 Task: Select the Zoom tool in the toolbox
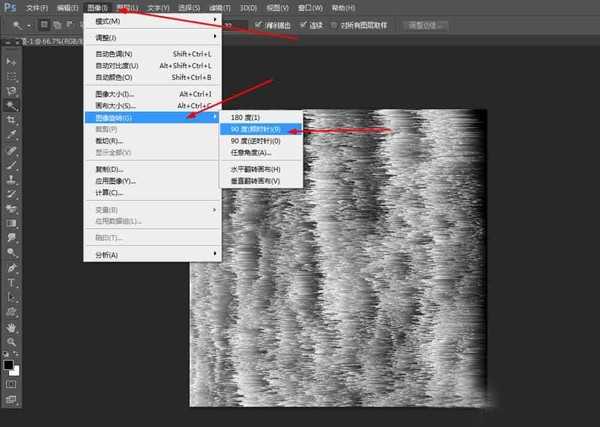[12, 341]
